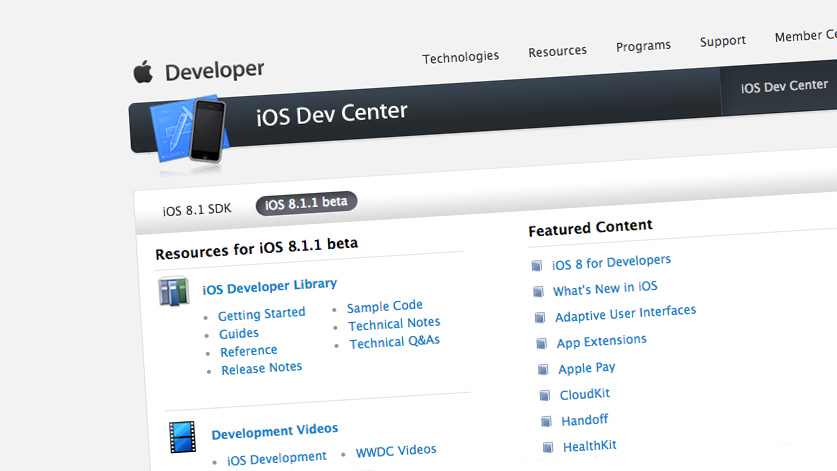This screenshot has height=471, width=837.
Task: Click icon beside Apple Pay
Action: [x=543, y=370]
